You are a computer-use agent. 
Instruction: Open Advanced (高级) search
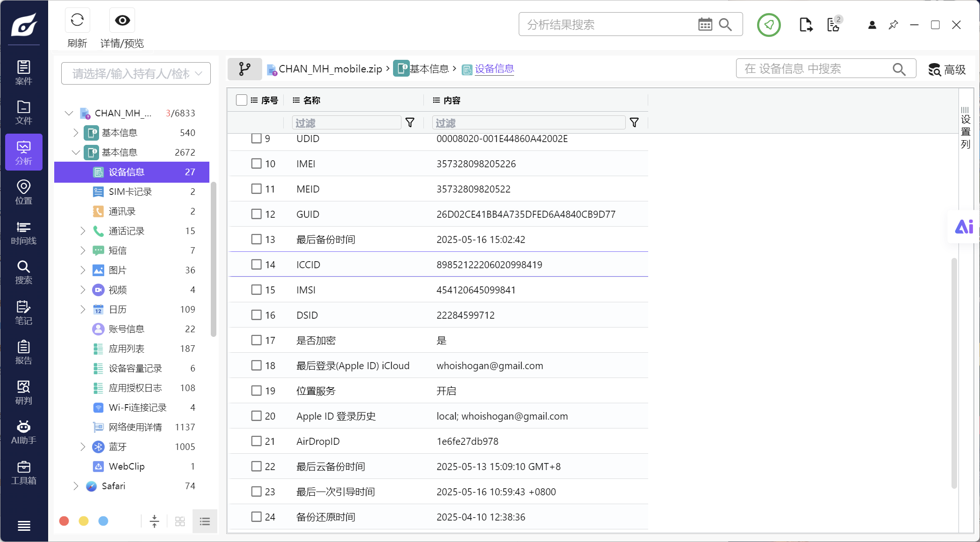point(947,70)
